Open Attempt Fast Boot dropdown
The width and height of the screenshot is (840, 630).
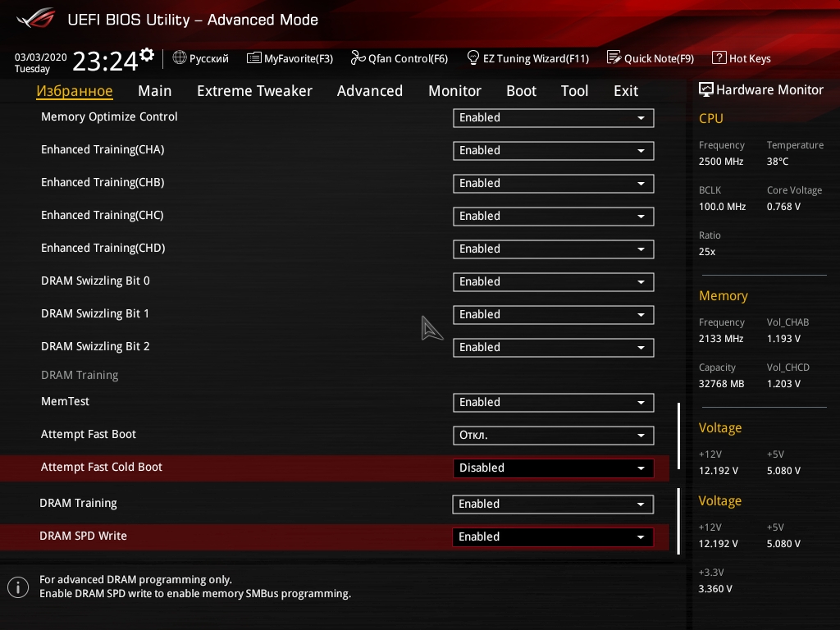coord(554,435)
